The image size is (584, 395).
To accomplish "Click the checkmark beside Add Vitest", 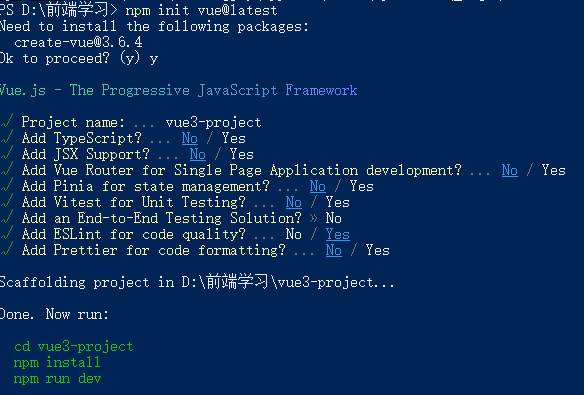I will tap(7, 201).
